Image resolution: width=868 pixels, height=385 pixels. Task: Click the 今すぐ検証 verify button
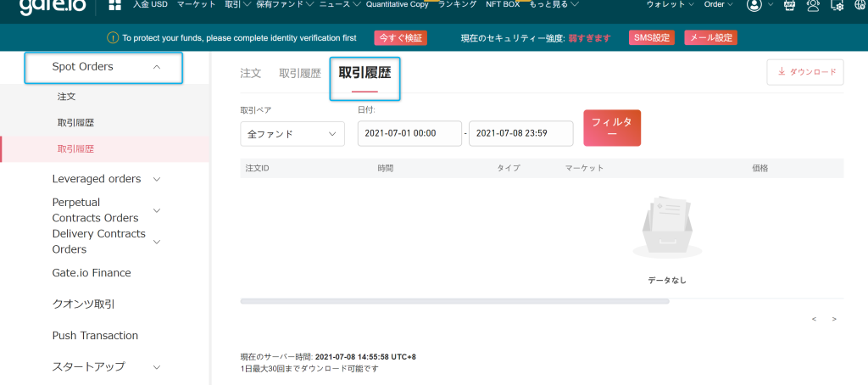pos(400,37)
